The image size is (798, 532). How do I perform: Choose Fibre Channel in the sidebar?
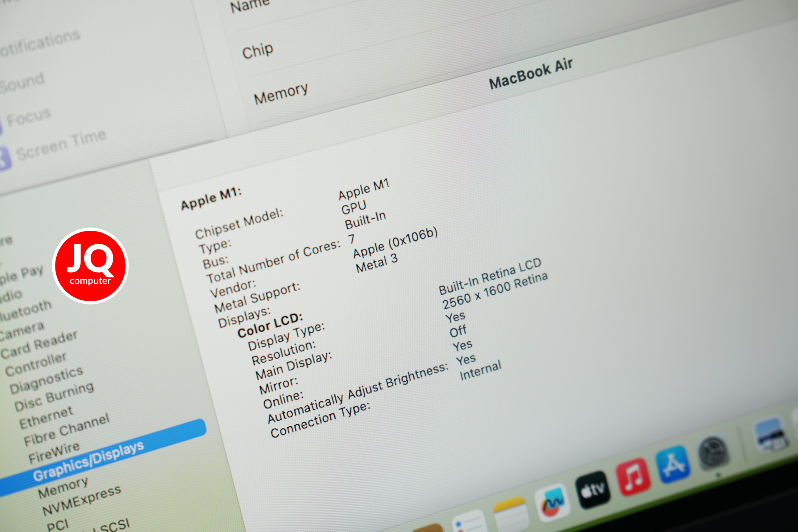[66, 430]
